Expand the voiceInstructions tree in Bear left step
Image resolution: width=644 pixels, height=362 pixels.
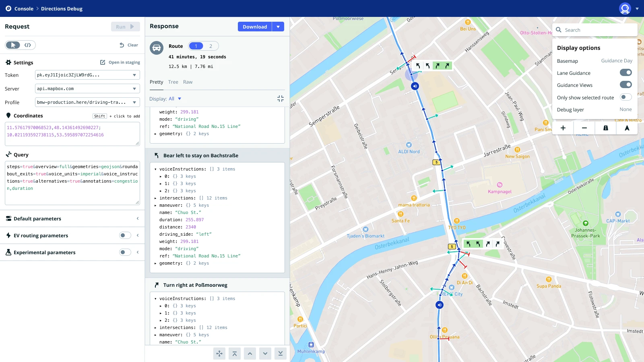156,169
